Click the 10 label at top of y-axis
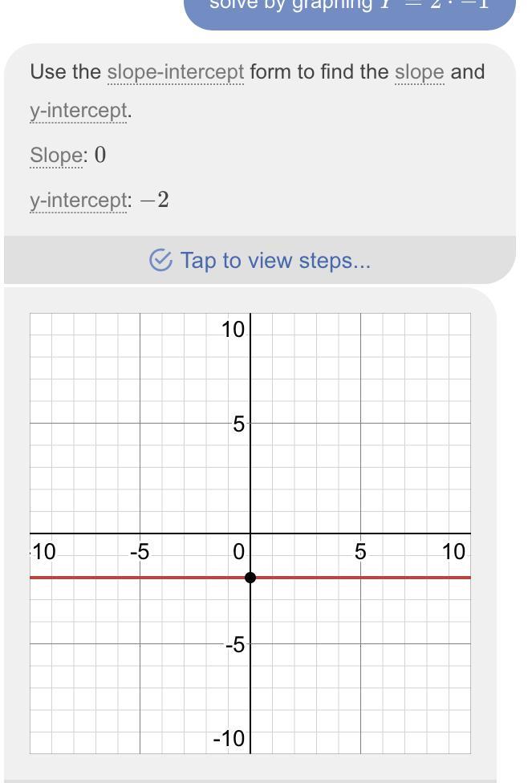532x783 pixels. click(234, 329)
